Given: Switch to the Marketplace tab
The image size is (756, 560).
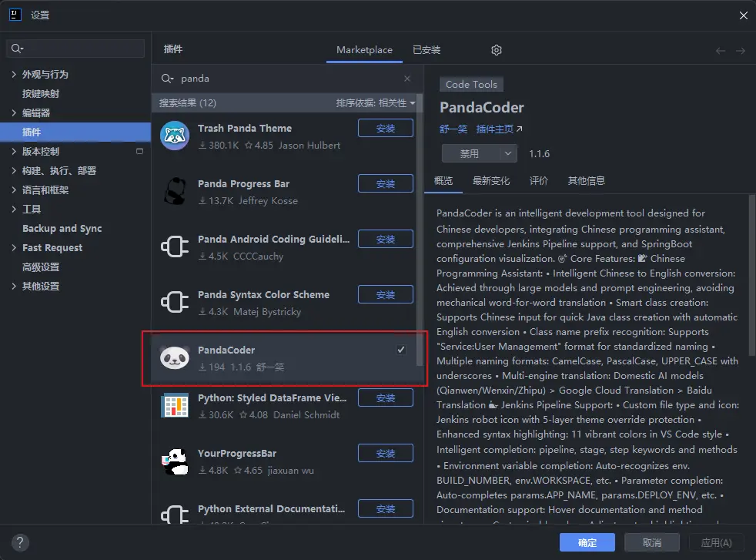Looking at the screenshot, I should point(364,49).
